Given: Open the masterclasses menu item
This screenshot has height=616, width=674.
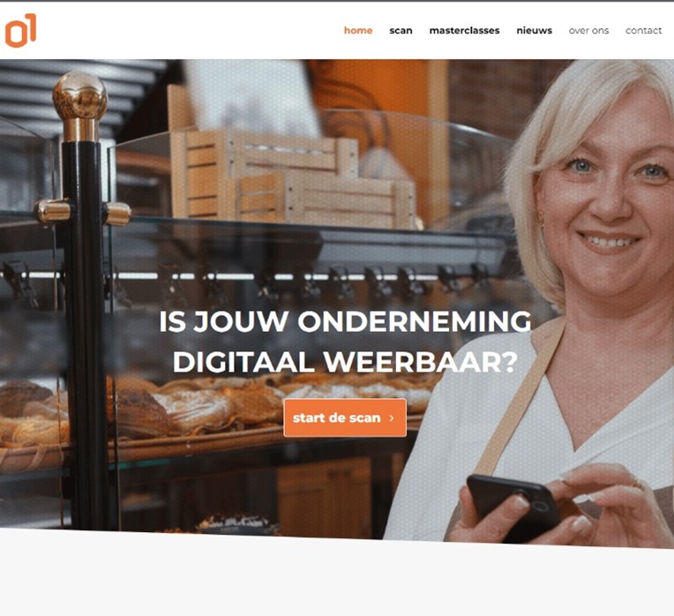Looking at the screenshot, I should (x=464, y=31).
